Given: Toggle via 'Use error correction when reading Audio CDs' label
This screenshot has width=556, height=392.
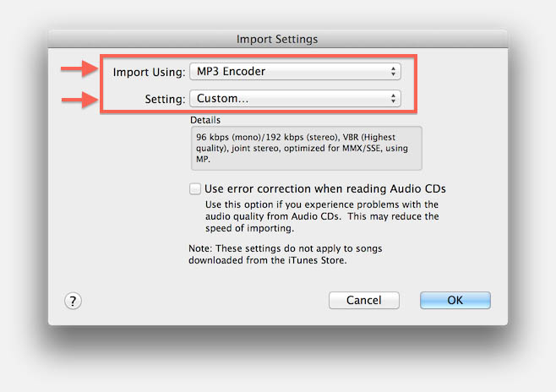Looking at the screenshot, I should pos(325,188).
